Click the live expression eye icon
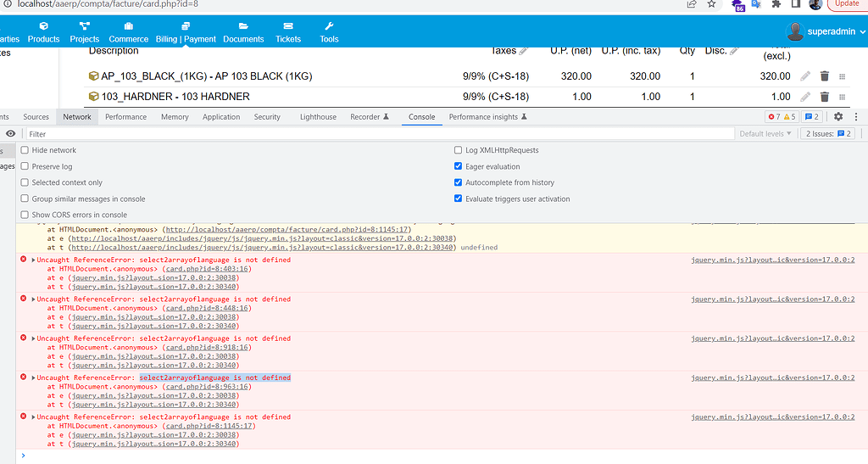Screen dimensions: 868x464 tap(10, 134)
